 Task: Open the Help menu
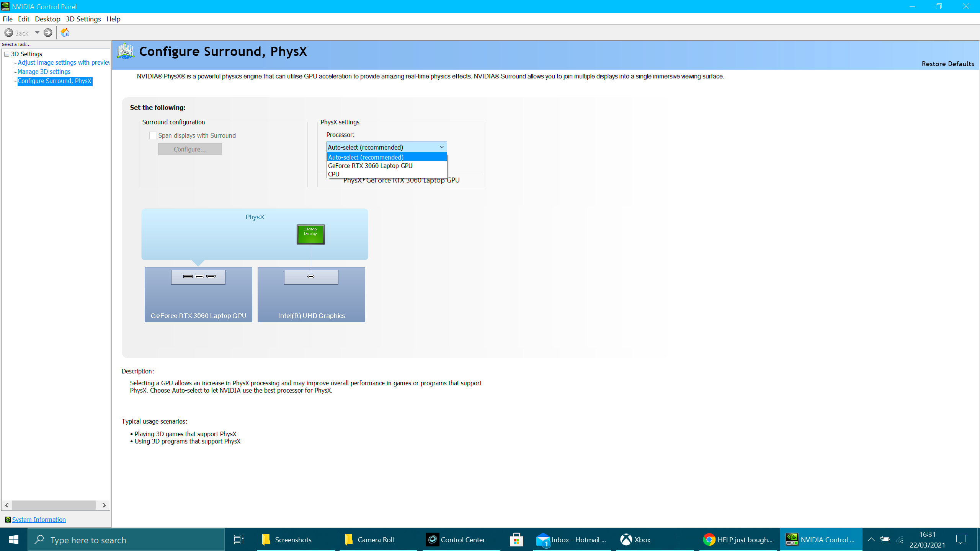click(113, 19)
